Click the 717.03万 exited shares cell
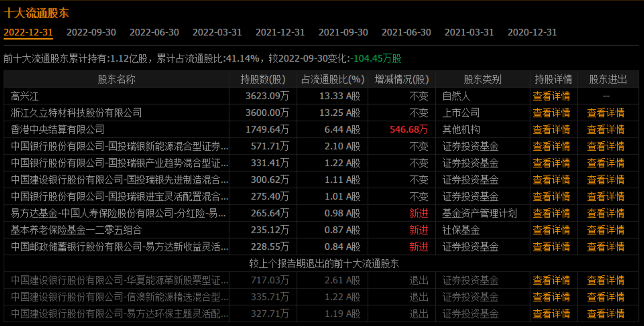Image resolution: width=644 pixels, height=326 pixels. (x=270, y=280)
